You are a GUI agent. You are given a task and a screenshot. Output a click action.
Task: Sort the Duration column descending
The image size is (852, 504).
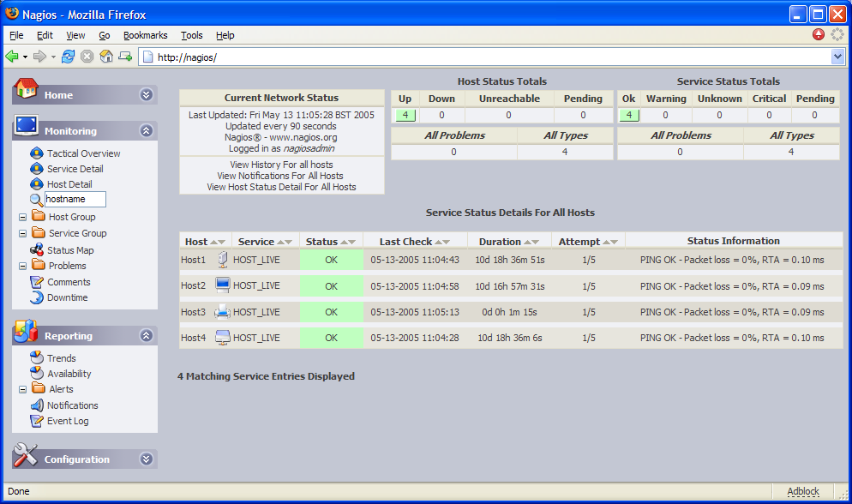pos(535,243)
